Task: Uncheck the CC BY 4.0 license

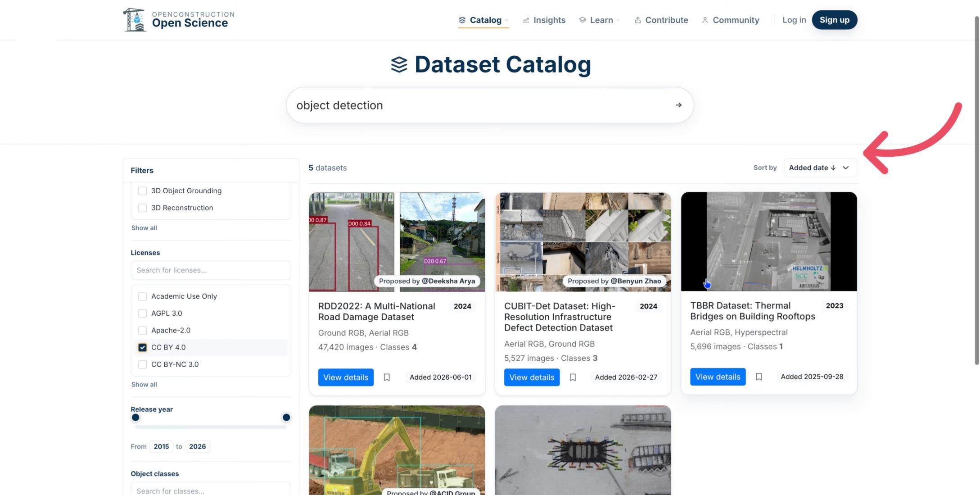Action: coord(142,348)
